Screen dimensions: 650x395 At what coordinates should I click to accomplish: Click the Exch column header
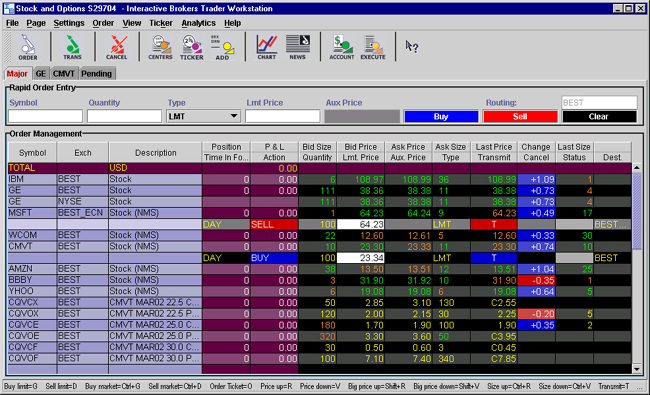coord(83,153)
